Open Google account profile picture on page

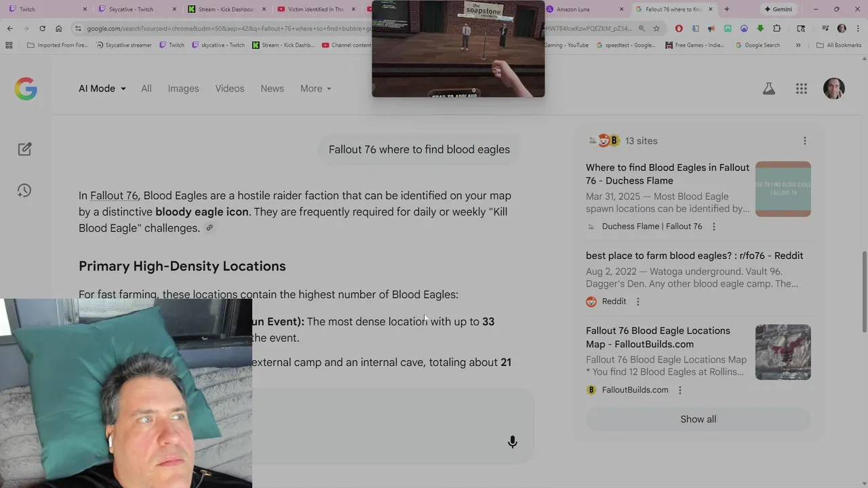834,89
